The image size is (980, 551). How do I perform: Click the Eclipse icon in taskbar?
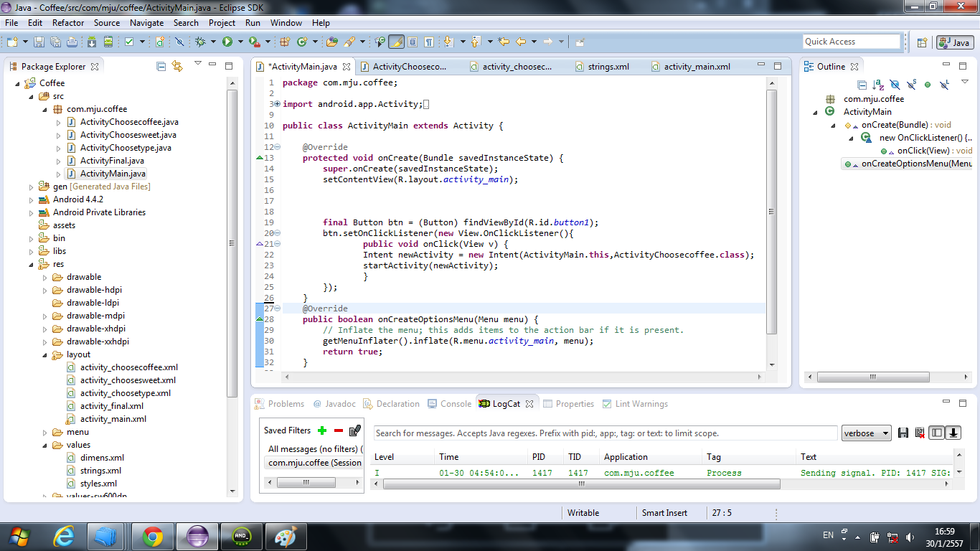click(197, 536)
